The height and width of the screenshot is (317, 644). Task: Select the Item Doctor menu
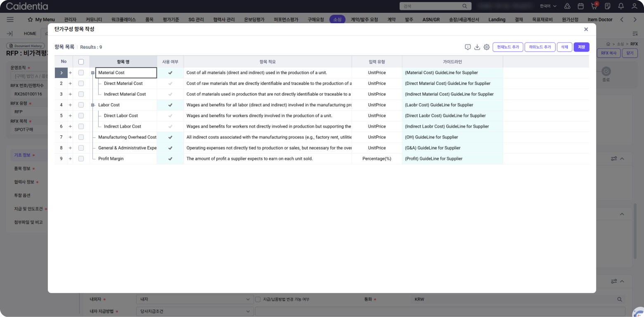(600, 19)
